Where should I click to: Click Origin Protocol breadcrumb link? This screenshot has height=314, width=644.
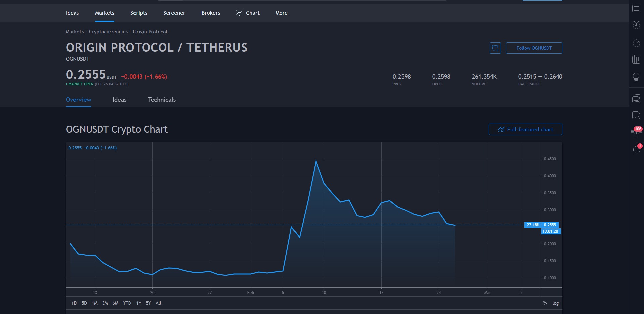150,32
